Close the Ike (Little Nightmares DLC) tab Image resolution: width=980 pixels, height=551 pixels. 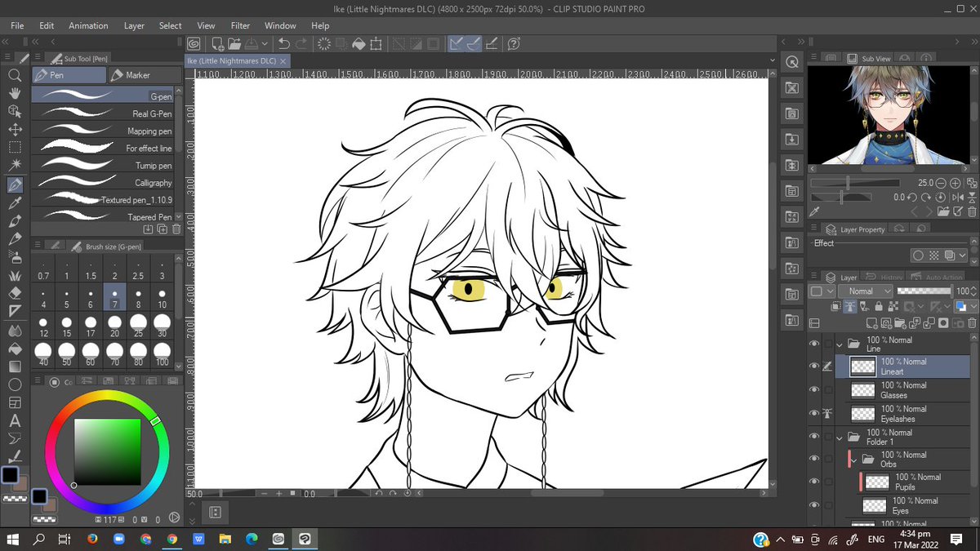tap(283, 61)
